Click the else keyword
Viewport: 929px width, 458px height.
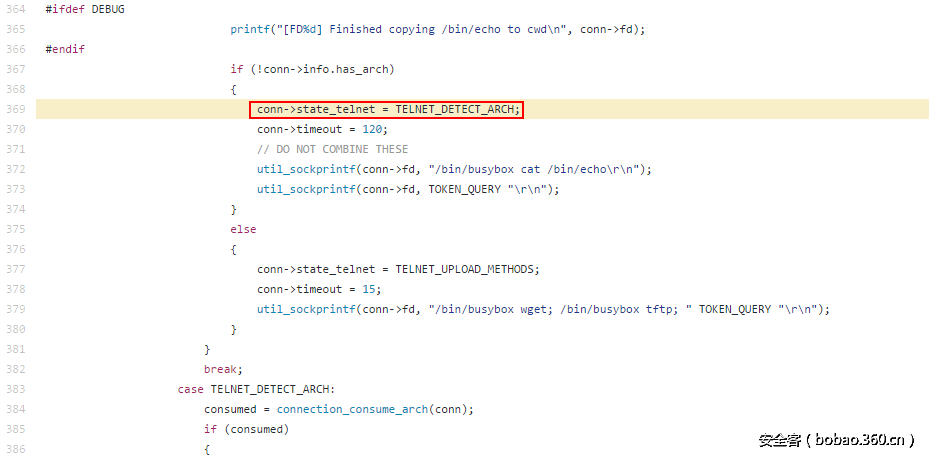point(243,229)
